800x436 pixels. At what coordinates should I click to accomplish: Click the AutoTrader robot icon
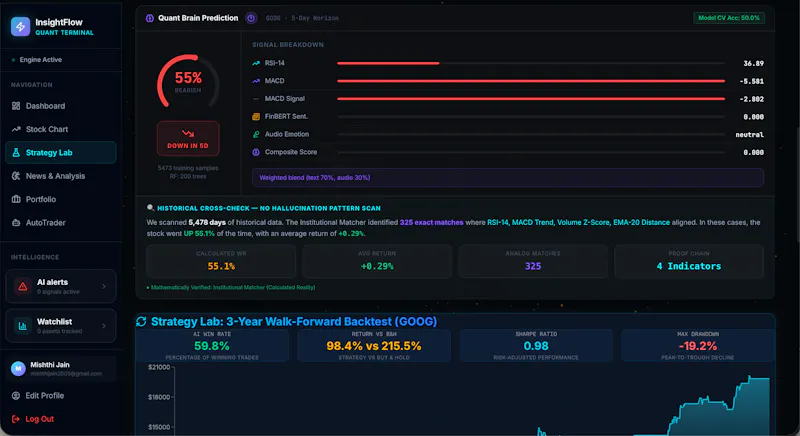tap(16, 223)
